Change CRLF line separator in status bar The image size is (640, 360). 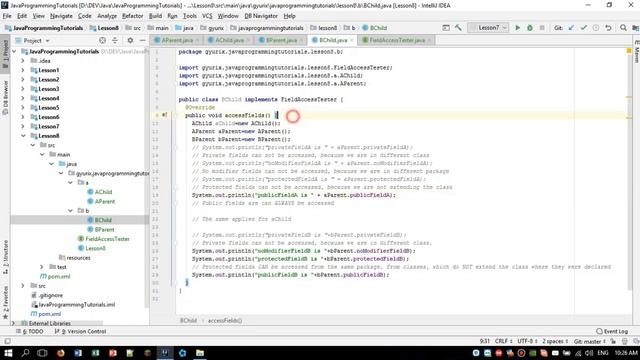pos(503,341)
